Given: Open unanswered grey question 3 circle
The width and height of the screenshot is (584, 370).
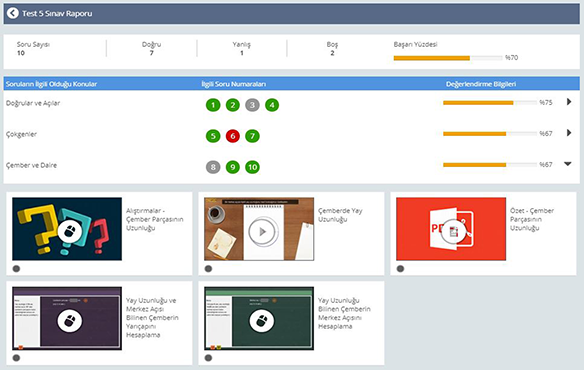Looking at the screenshot, I should coord(252,105).
